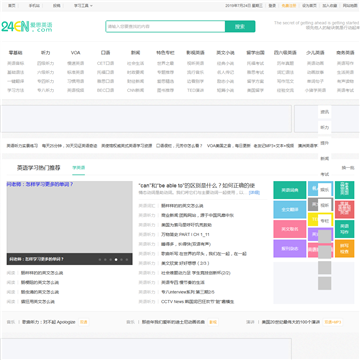Select the 学英语 tab under hot recommendations
The width and height of the screenshot is (360, 360).
coord(79,168)
